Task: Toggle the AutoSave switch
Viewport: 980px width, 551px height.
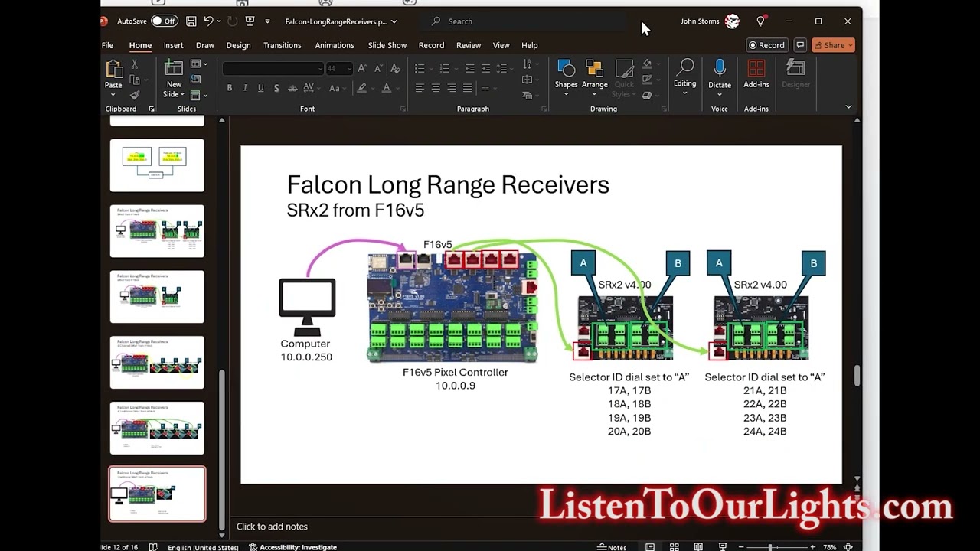Action: tap(164, 21)
